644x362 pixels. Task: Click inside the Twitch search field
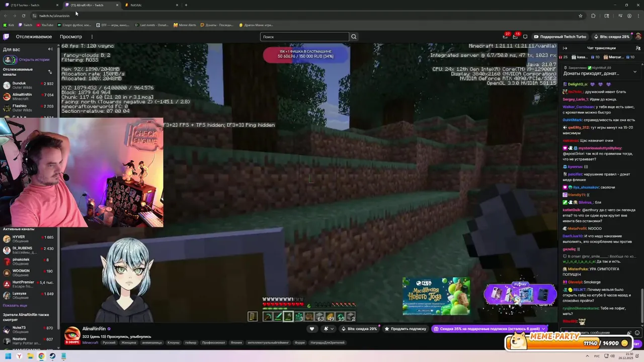pos(304,37)
